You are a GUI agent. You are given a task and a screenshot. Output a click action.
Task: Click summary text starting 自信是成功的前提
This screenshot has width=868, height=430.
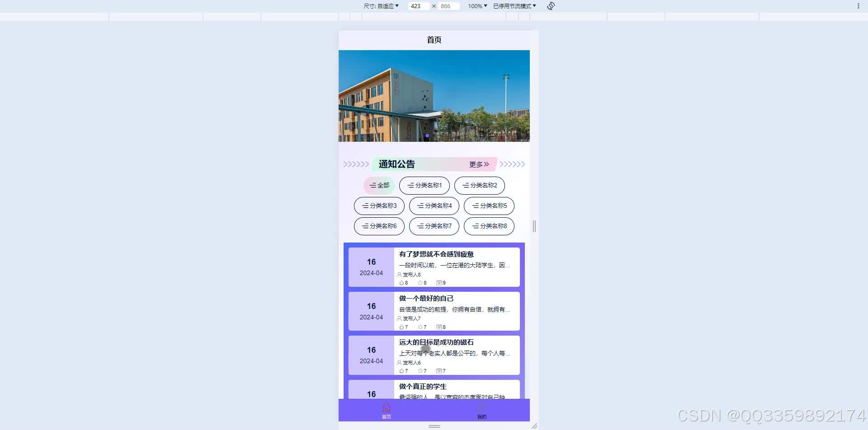coord(454,309)
